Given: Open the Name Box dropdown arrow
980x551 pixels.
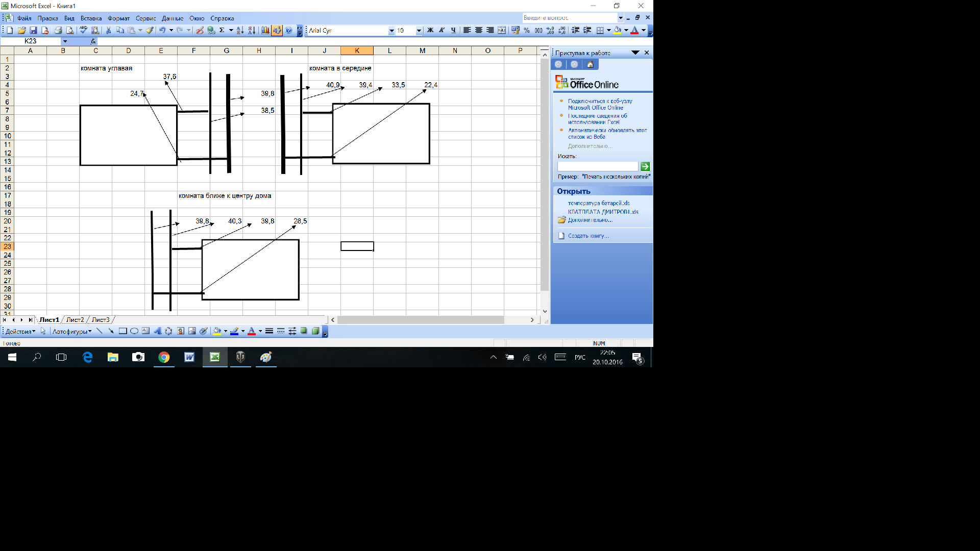Looking at the screenshot, I should (65, 41).
